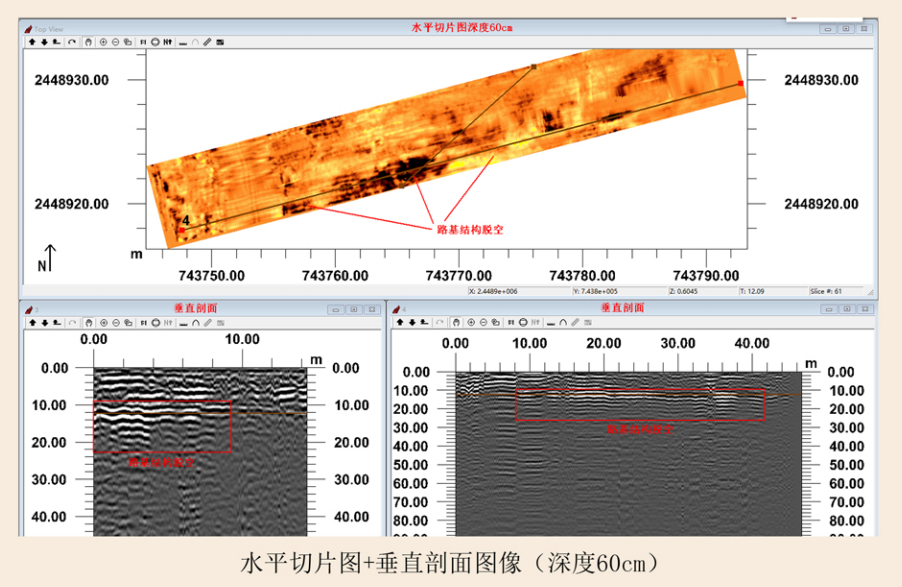Activate hand tool in left vertical profile
This screenshot has width=902, height=587.
point(89,323)
